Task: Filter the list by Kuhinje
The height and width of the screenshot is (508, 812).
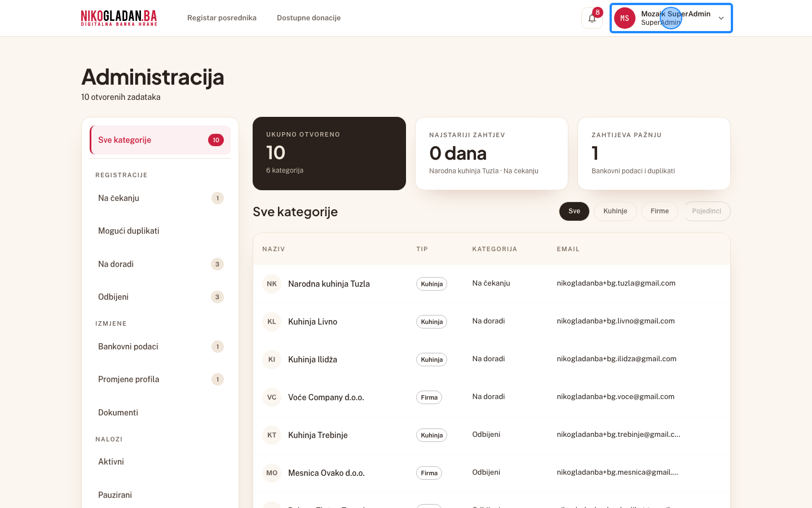Action: point(615,211)
